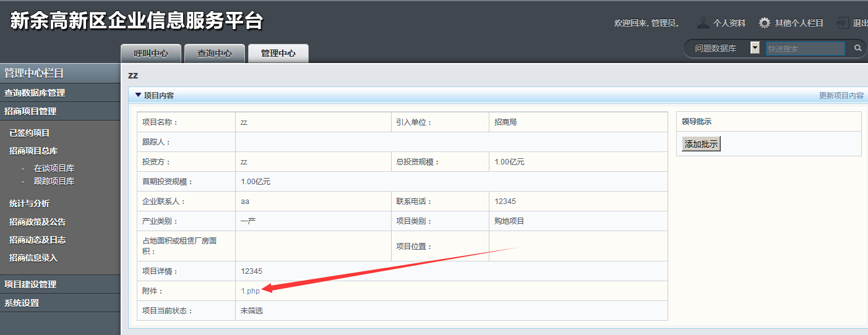Collapse the 项目内容 section triangle
The height and width of the screenshot is (335, 868).
[x=138, y=96]
